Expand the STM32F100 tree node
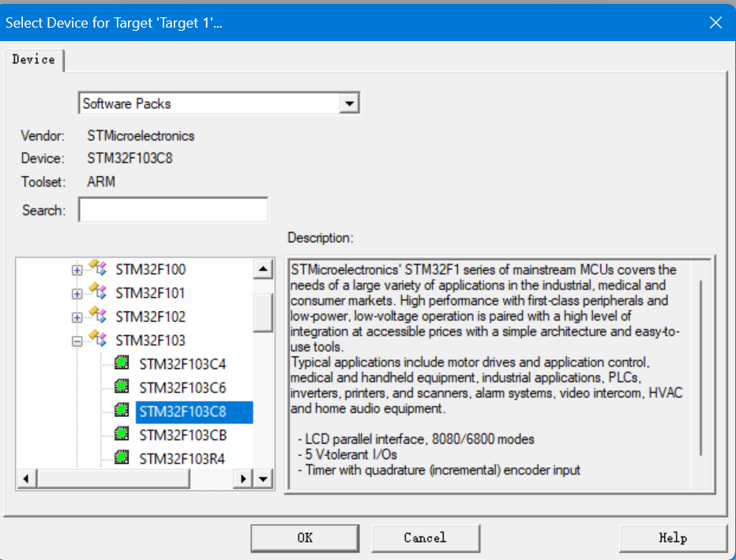 pos(77,270)
